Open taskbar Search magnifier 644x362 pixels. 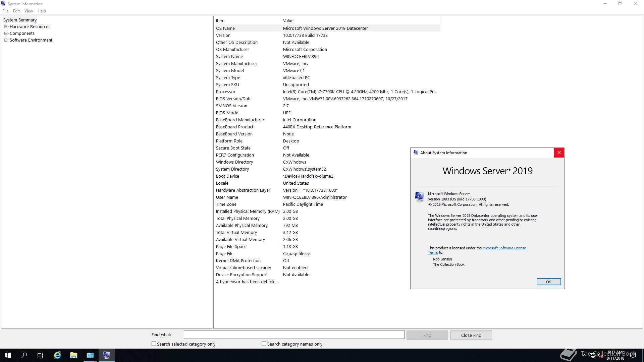(x=24, y=355)
